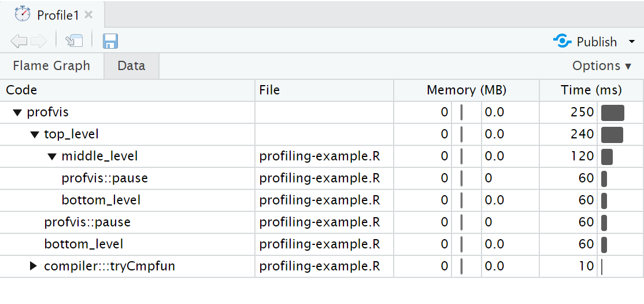The height and width of the screenshot is (304, 644).
Task: Select the Data tab
Action: [131, 66]
